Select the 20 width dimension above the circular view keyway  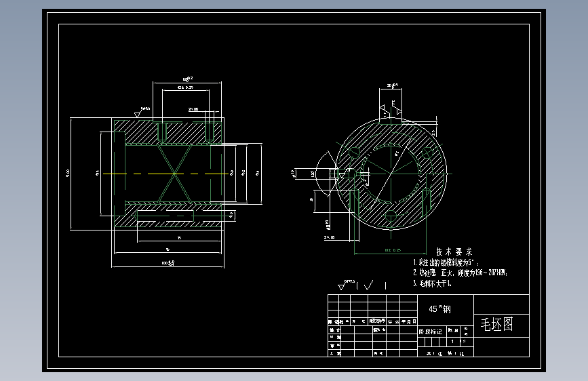click(x=392, y=85)
